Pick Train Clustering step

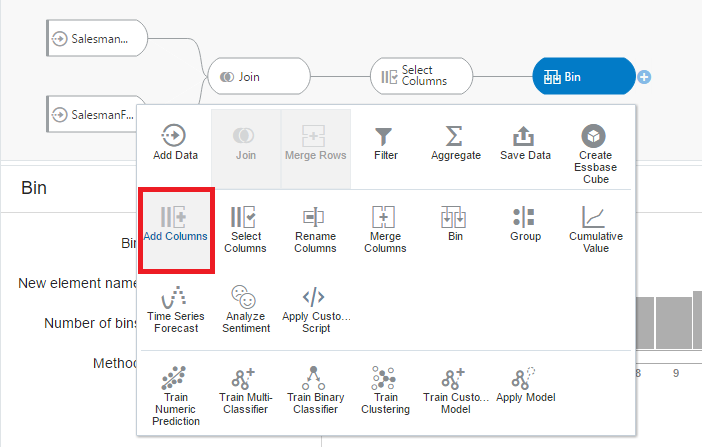385,390
